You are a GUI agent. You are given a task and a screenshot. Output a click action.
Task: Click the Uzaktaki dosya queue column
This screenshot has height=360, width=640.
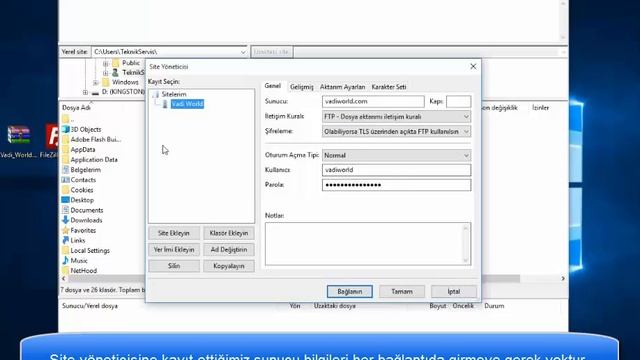pyautogui.click(x=335, y=306)
